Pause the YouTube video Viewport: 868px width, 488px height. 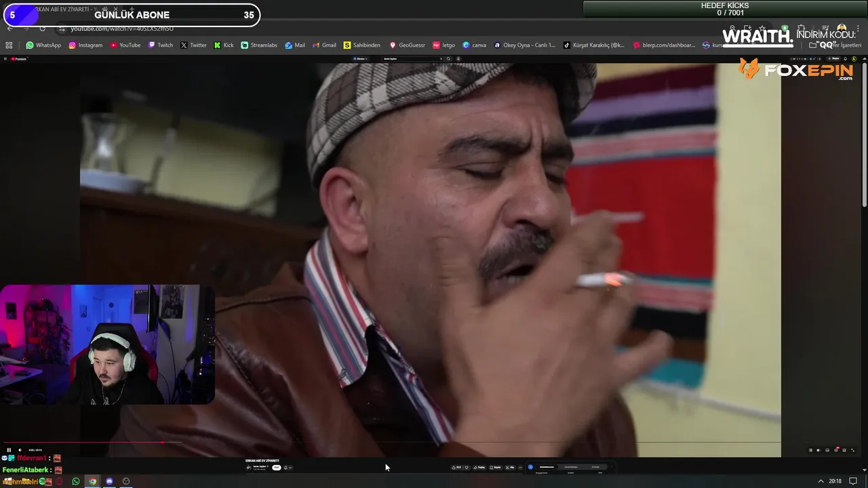click(9, 450)
